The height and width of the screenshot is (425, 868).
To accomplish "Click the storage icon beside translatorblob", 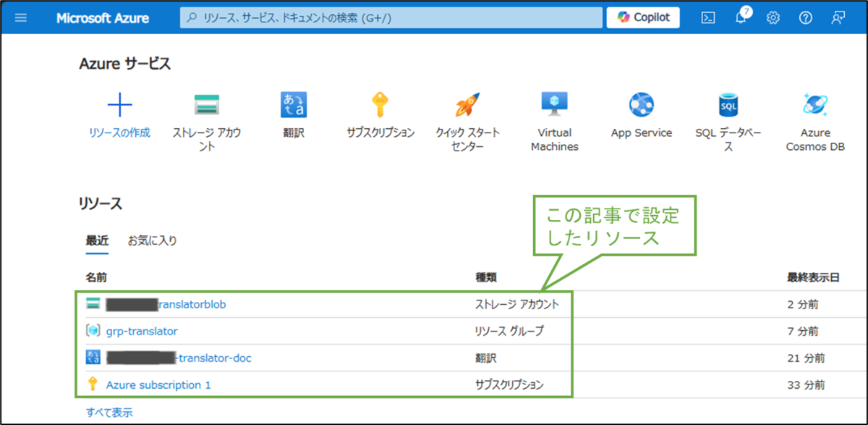I will pyautogui.click(x=93, y=304).
